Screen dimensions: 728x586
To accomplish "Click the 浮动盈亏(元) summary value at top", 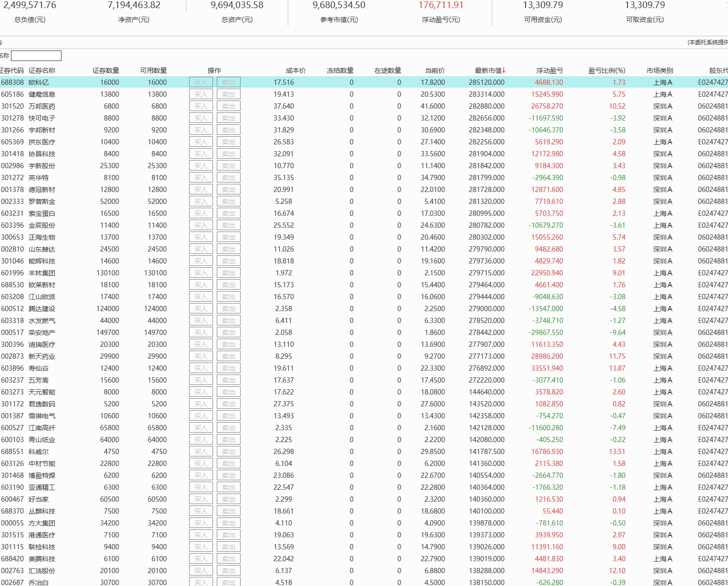I will pos(441,5).
